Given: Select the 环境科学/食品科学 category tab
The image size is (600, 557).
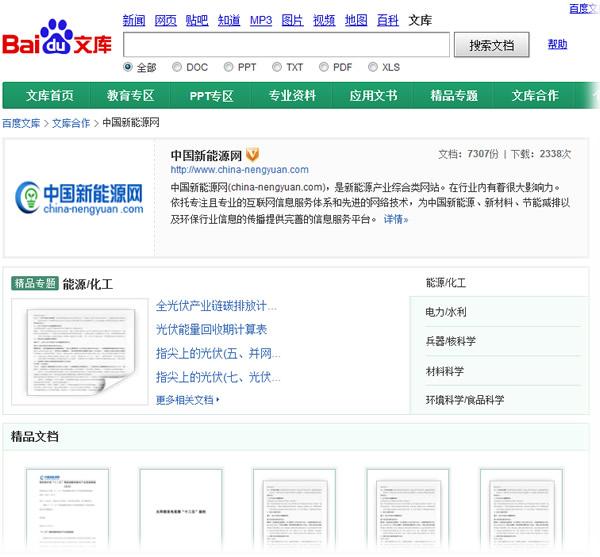Looking at the screenshot, I should click(465, 400).
